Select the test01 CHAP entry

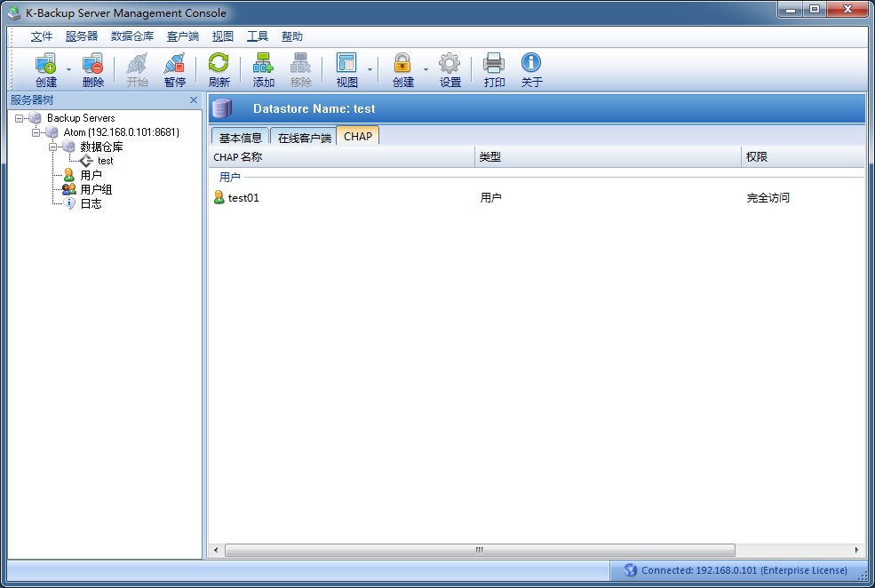click(243, 197)
